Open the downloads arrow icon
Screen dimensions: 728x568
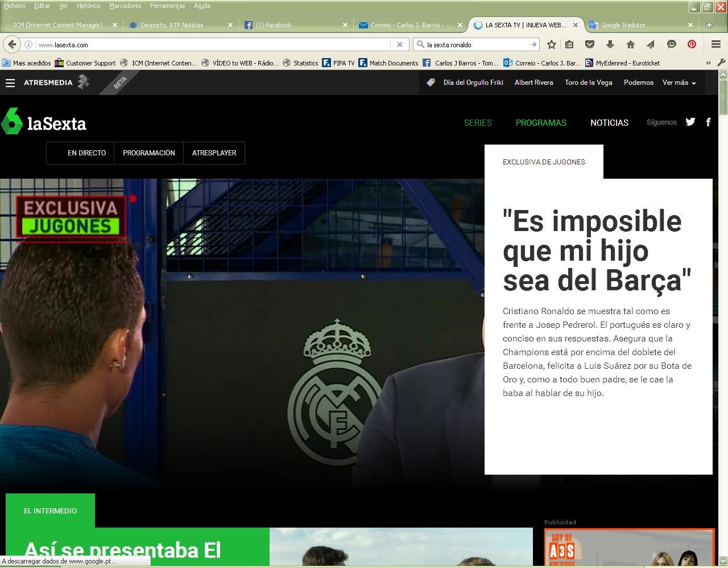coord(610,44)
